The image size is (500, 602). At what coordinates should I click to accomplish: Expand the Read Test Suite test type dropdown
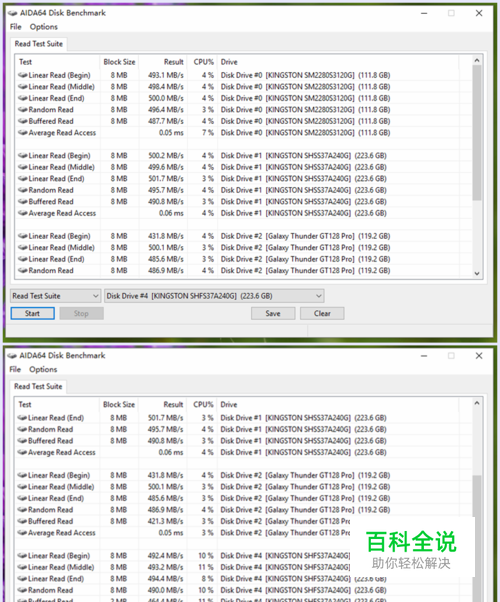(56, 296)
